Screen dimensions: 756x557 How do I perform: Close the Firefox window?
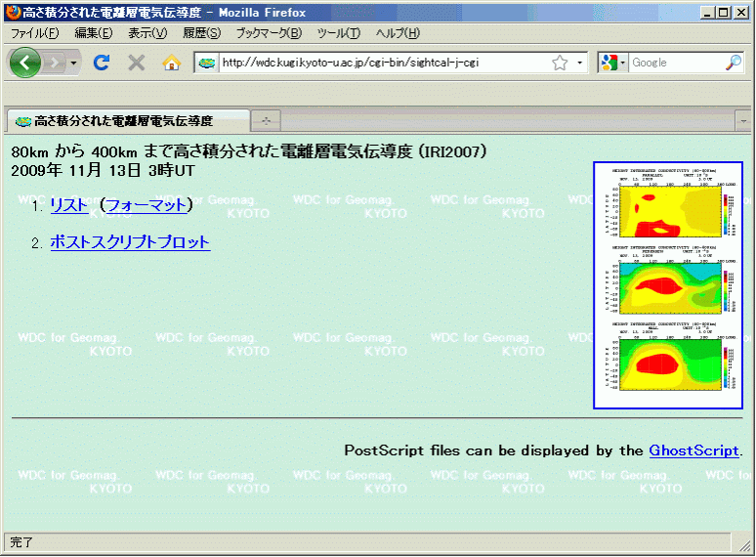click(741, 13)
